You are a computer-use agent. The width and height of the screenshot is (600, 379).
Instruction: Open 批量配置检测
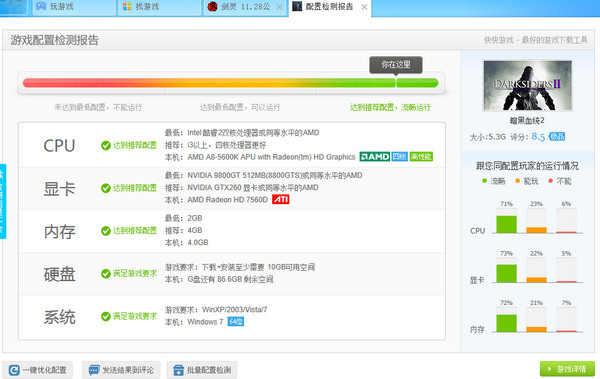pyautogui.click(x=202, y=370)
